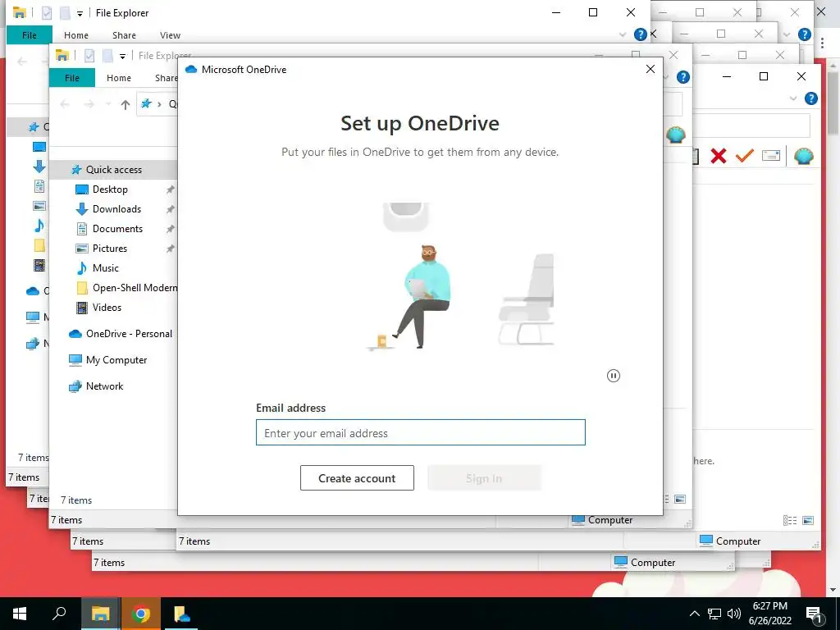Pause the OneDrive setup animation

[614, 376]
